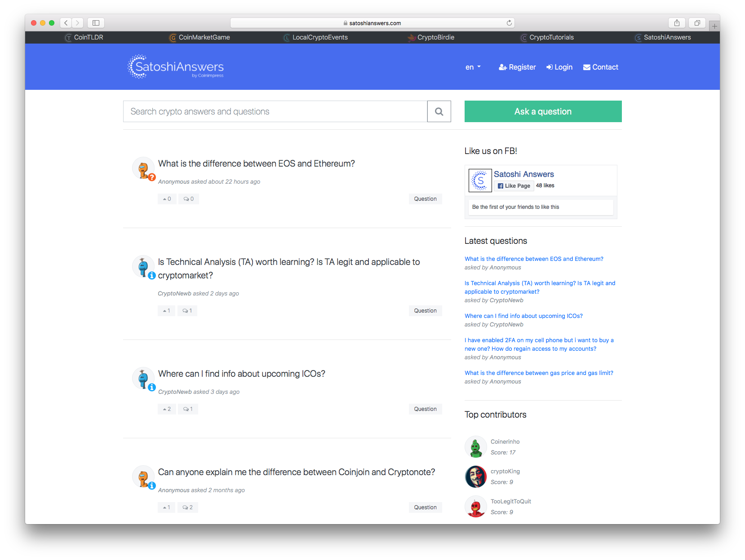Screen dimensions: 745x560
Task: Click inside the search questions field
Action: coord(275,111)
